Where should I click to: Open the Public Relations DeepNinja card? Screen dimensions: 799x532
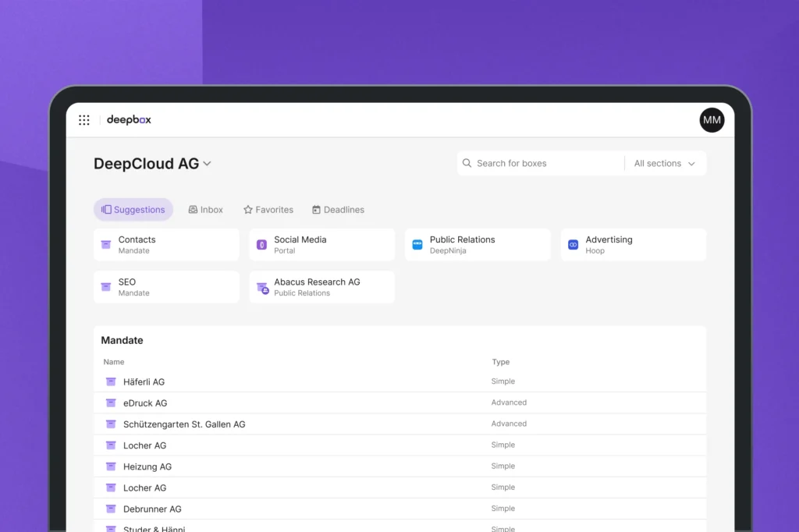point(478,245)
